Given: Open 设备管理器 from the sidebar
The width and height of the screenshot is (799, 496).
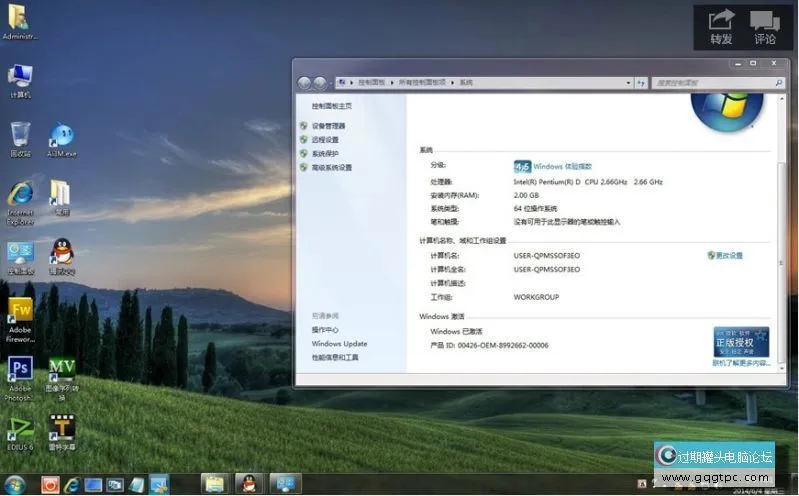Looking at the screenshot, I should click(328, 126).
